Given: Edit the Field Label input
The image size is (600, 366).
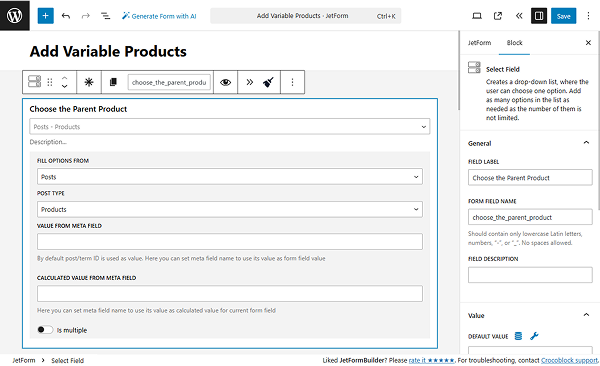Looking at the screenshot, I should (530, 178).
